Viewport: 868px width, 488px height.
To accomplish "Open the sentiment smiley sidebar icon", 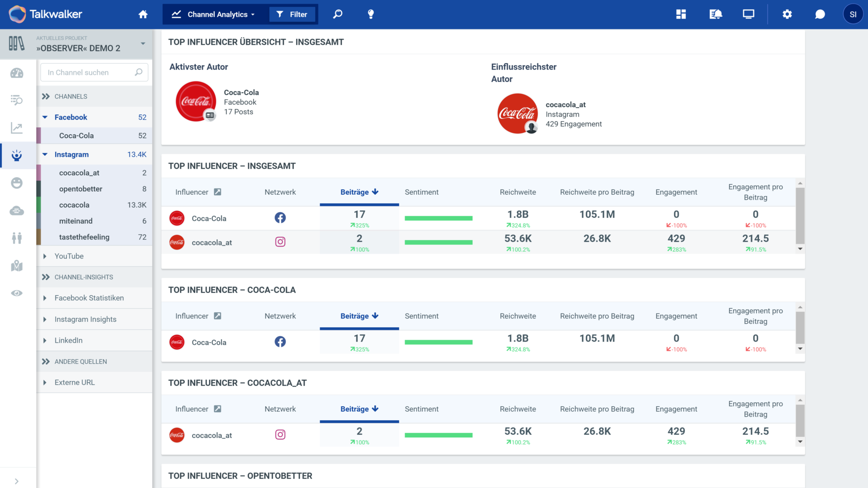I will pos(17,183).
